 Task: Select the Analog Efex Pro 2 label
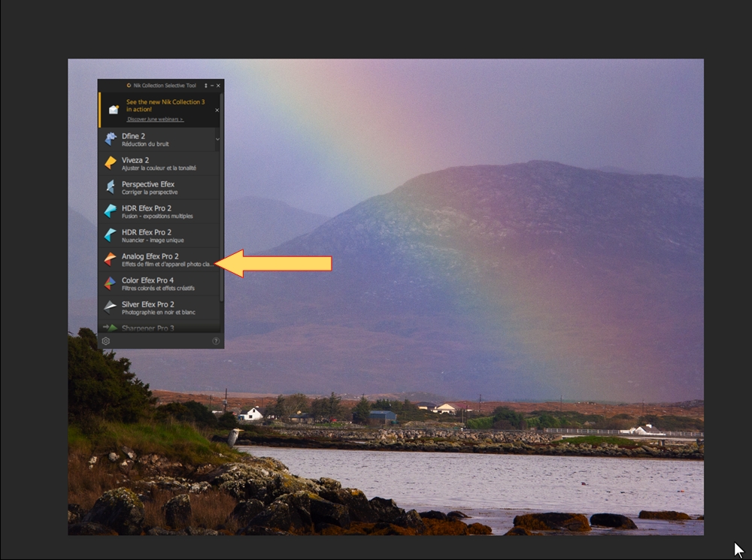[150, 256]
